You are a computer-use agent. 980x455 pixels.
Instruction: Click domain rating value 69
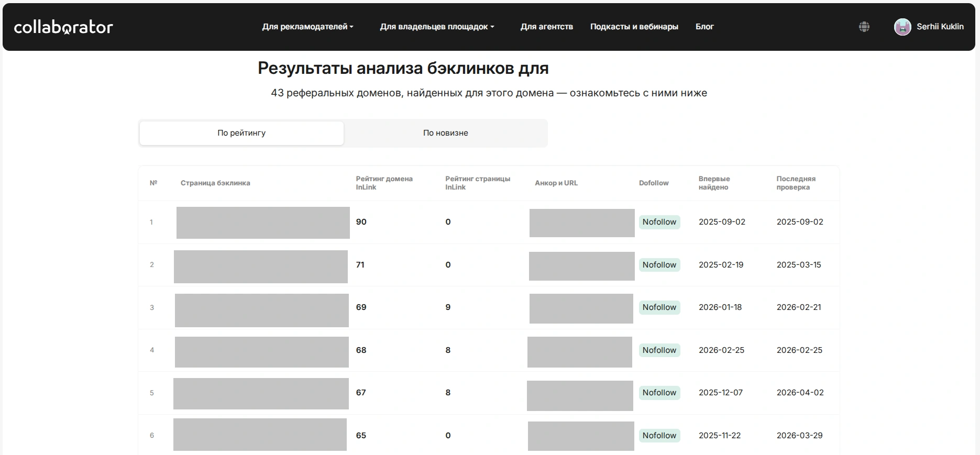361,307
